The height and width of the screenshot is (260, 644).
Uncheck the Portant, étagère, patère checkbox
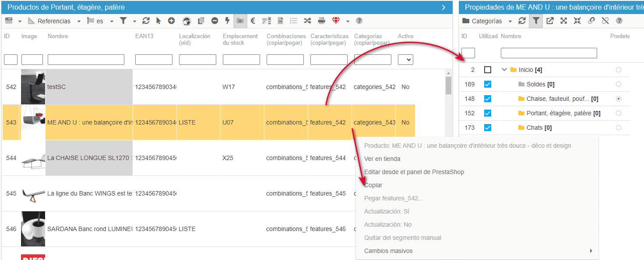tap(488, 113)
